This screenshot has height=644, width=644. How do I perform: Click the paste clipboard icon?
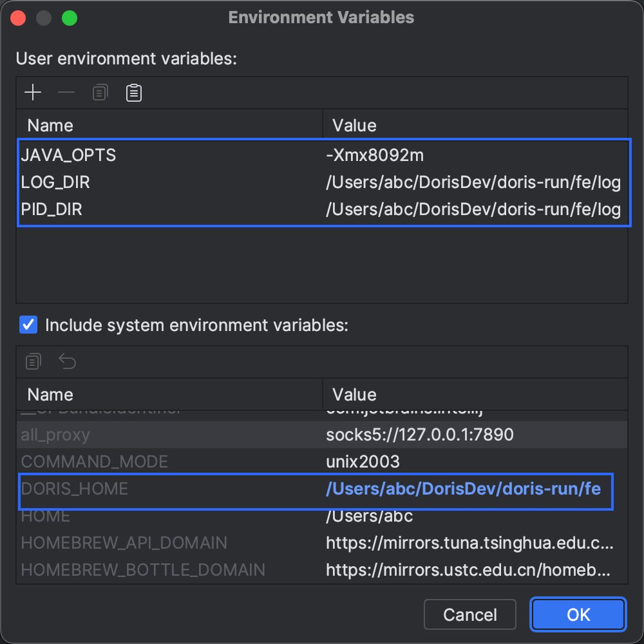pyautogui.click(x=134, y=93)
